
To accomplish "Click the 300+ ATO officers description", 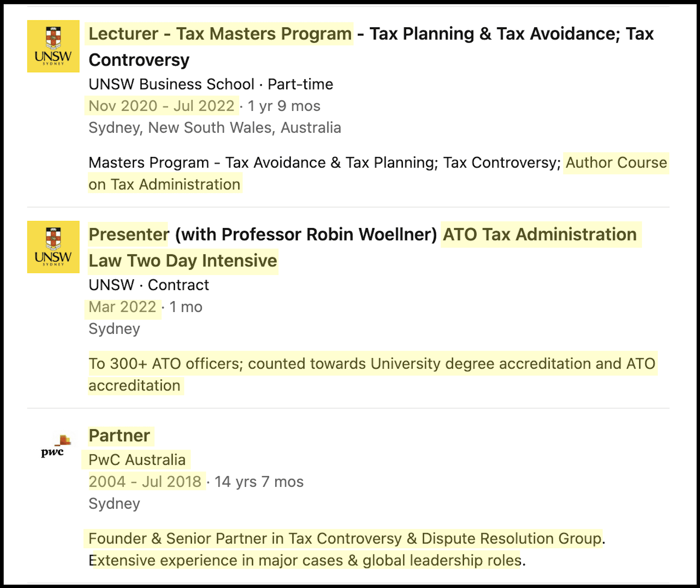I will [x=372, y=375].
